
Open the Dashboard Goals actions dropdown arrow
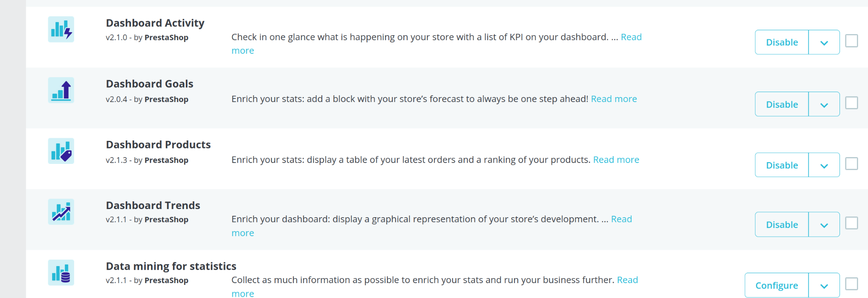pyautogui.click(x=824, y=104)
